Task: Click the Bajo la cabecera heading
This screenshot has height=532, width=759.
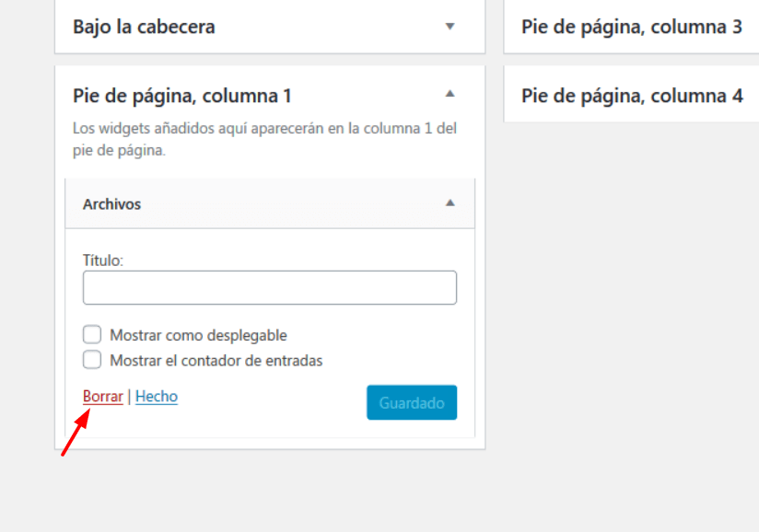Action: (144, 27)
